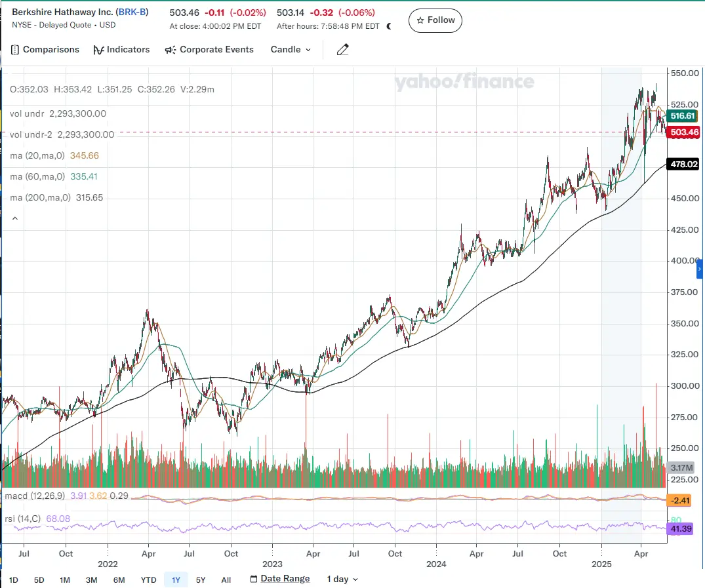Select the All time range
Screen dimensions: 705x588
[226, 580]
